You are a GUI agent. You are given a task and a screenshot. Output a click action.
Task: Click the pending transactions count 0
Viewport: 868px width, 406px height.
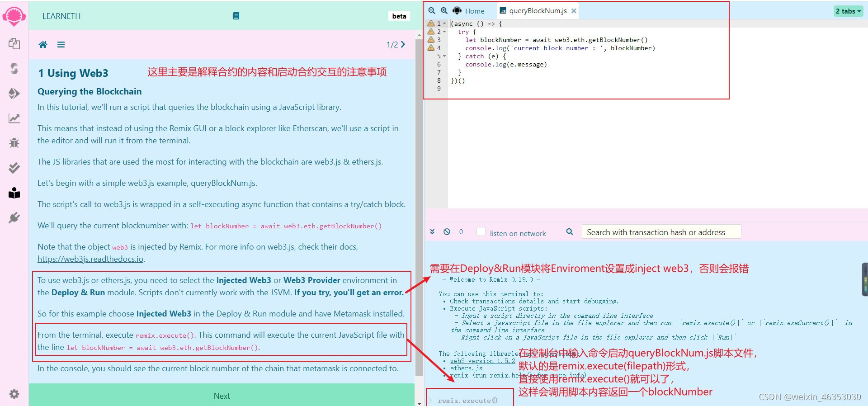[x=461, y=231]
